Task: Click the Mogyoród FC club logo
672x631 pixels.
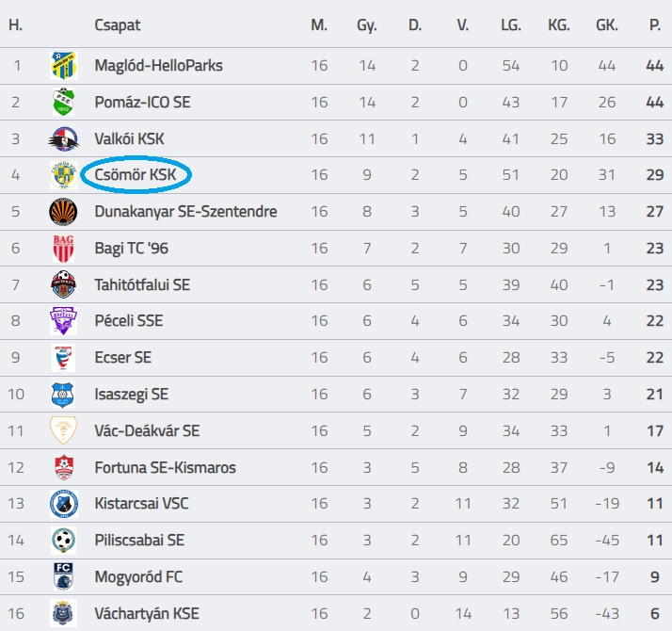Action: [63, 576]
